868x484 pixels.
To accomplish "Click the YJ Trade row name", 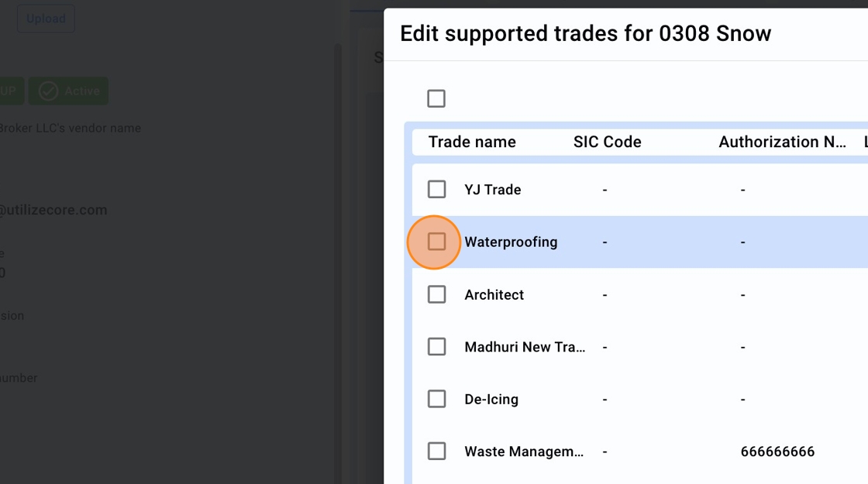I will 493,190.
